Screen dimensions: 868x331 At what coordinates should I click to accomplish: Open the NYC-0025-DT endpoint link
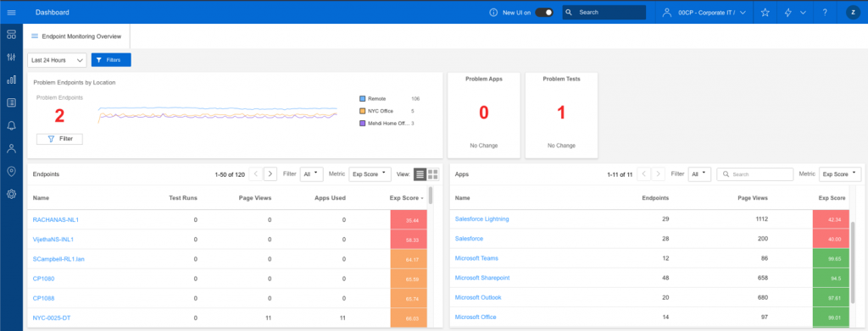(x=52, y=317)
